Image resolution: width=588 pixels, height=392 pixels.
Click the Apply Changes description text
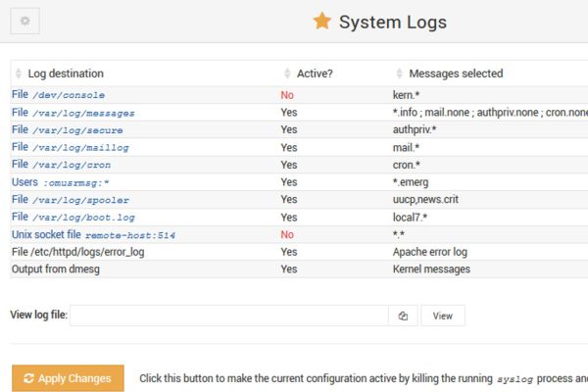[x=364, y=378]
